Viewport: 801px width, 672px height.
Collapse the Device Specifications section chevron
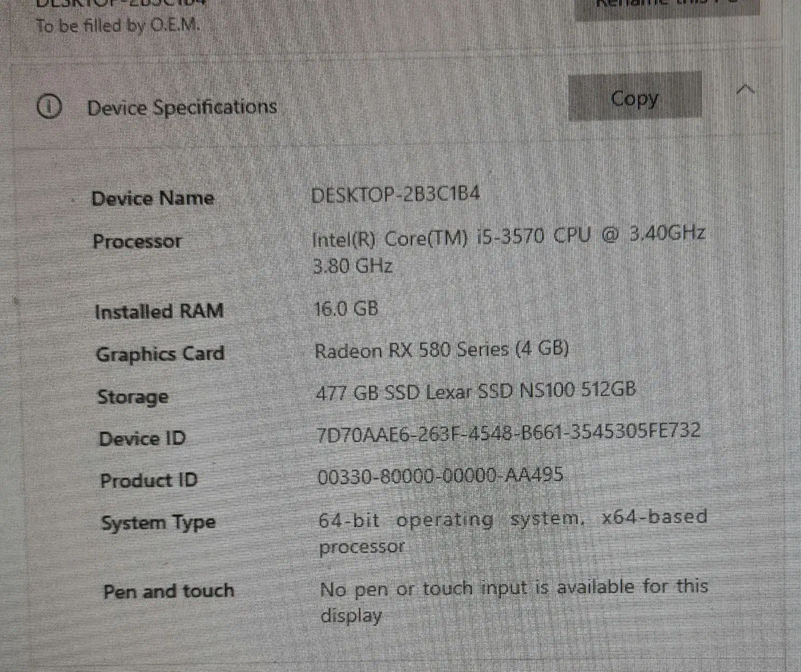pos(745,90)
